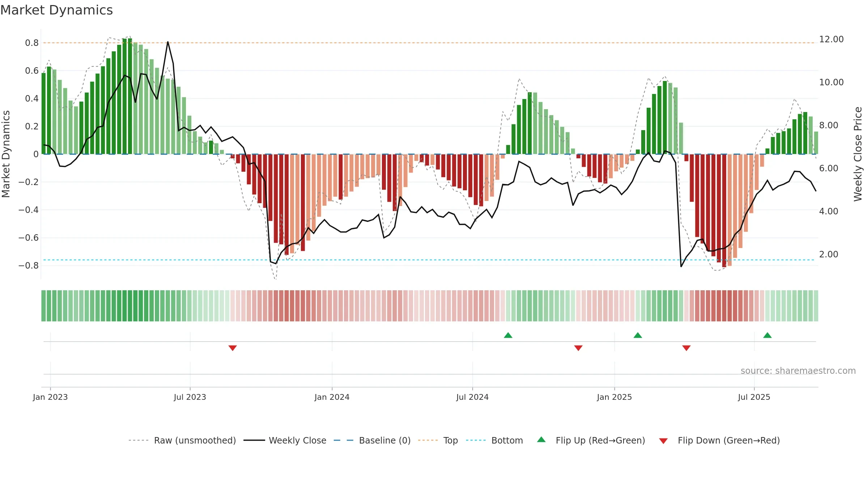Image resolution: width=868 pixels, height=488 pixels.
Task: Toggle the Flip Up (Red→Green) legend entry
Action: pos(591,440)
